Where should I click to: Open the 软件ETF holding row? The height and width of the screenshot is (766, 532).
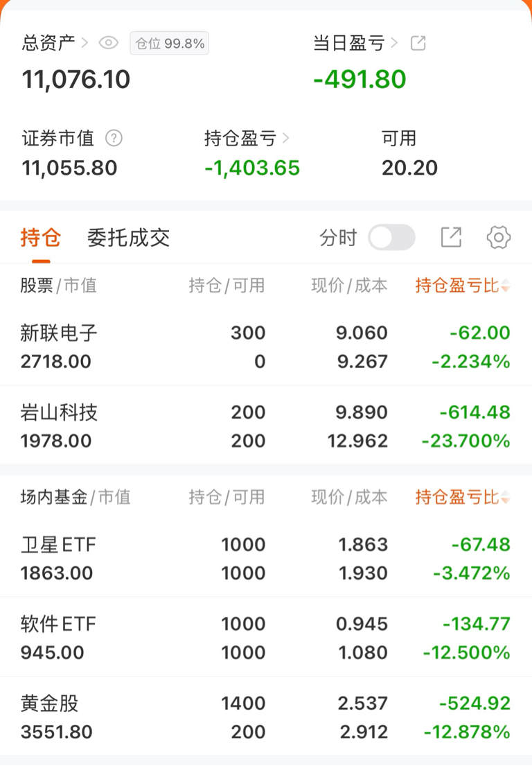click(x=266, y=638)
